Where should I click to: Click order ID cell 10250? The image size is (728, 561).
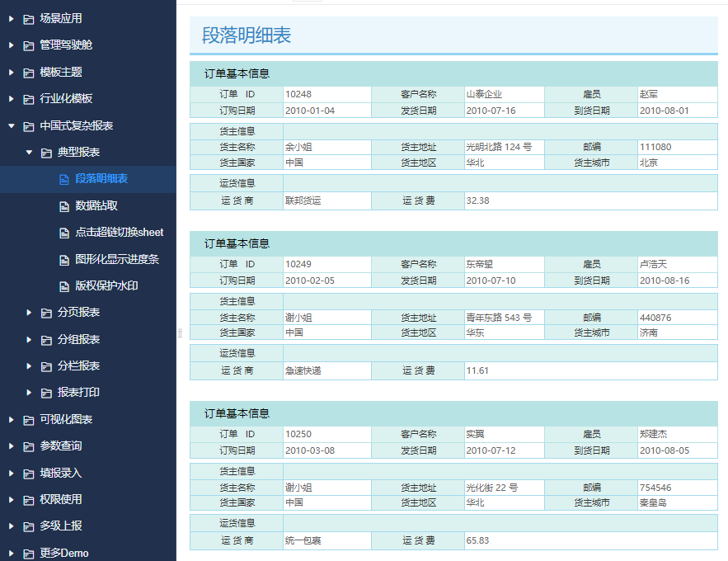327,434
